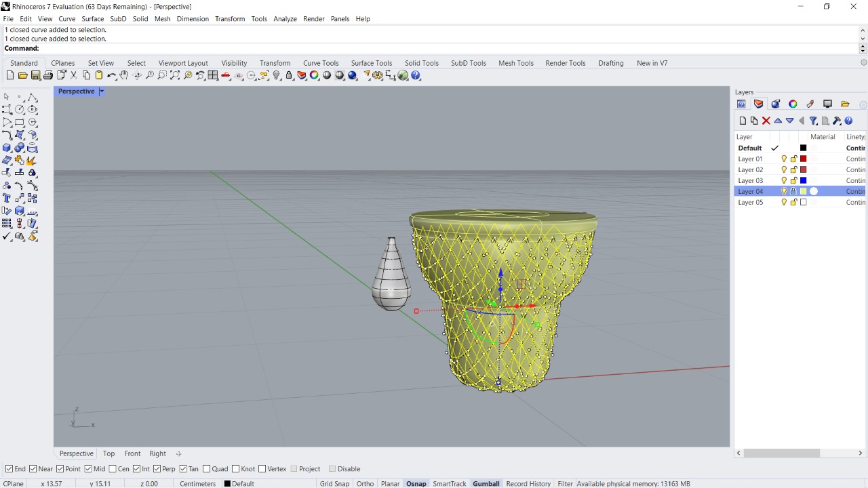Image resolution: width=868 pixels, height=488 pixels.
Task: Select the Polyline tool in left sidebar
Action: 32,97
